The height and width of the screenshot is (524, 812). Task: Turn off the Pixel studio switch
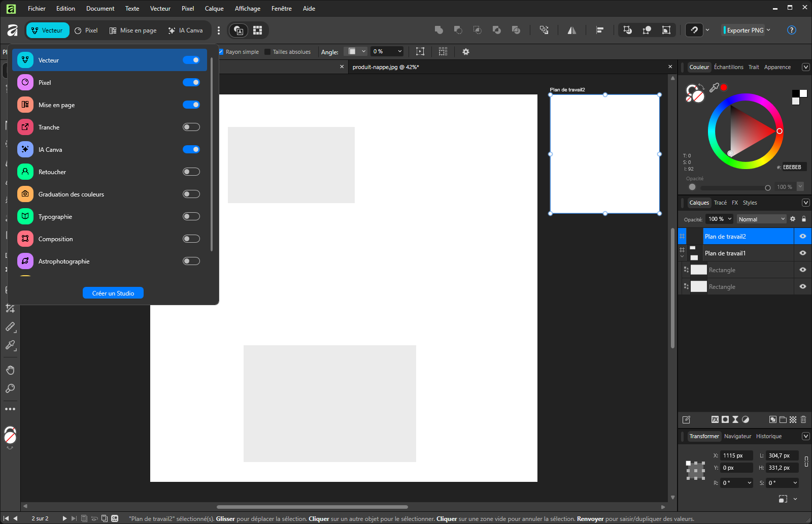tap(191, 82)
